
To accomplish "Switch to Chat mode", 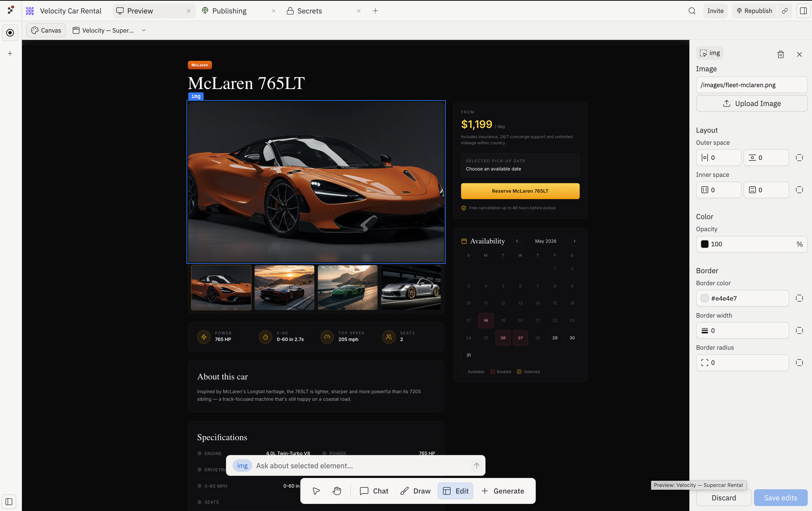I will pyautogui.click(x=374, y=491).
